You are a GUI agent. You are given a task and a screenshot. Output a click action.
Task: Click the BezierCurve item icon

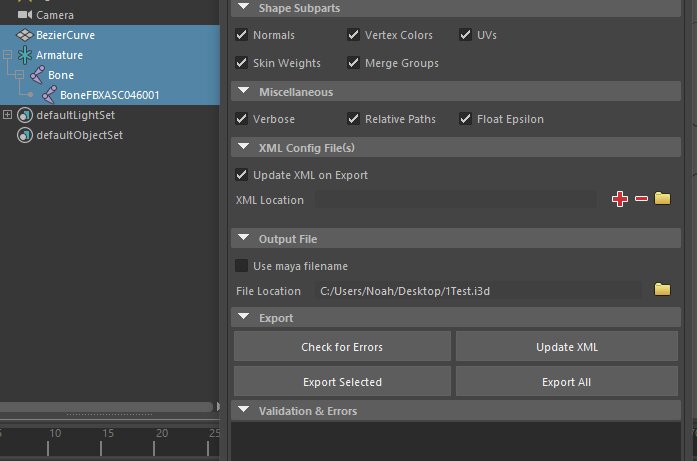point(24,35)
